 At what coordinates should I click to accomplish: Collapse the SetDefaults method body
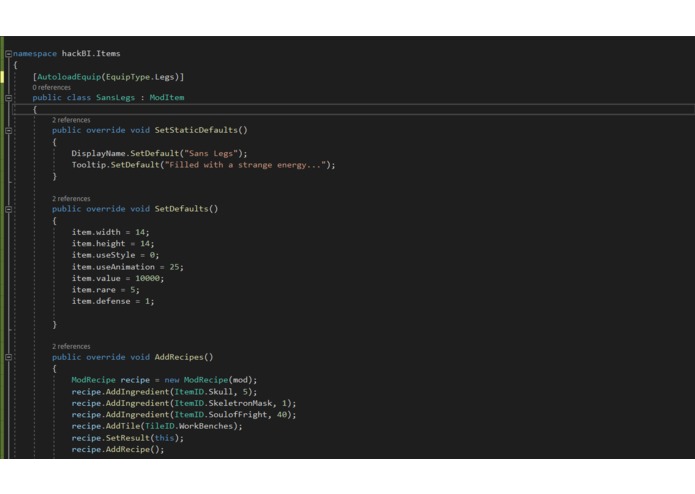coord(8,209)
